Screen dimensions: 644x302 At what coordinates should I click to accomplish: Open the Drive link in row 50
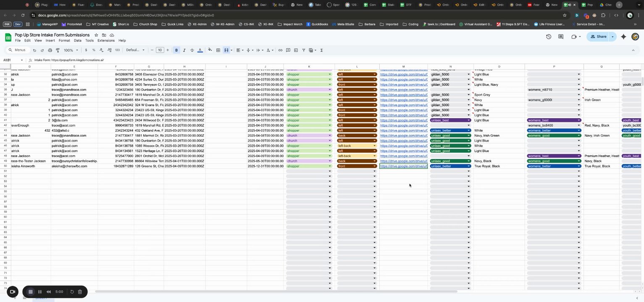pyautogui.click(x=403, y=166)
